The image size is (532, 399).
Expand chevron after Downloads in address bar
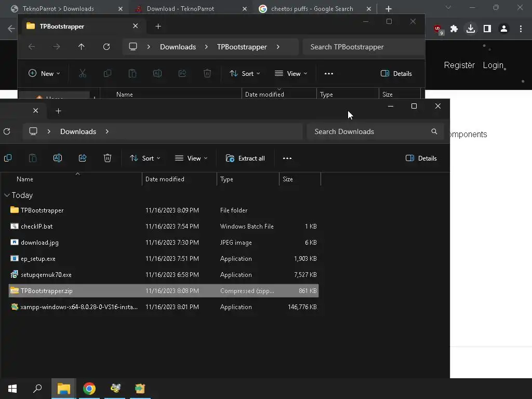coord(107,131)
